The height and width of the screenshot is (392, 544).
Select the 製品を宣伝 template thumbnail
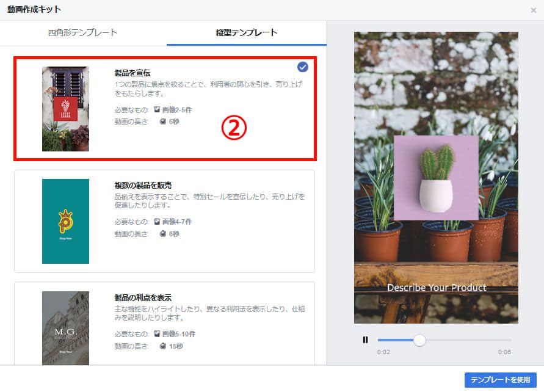pos(65,109)
